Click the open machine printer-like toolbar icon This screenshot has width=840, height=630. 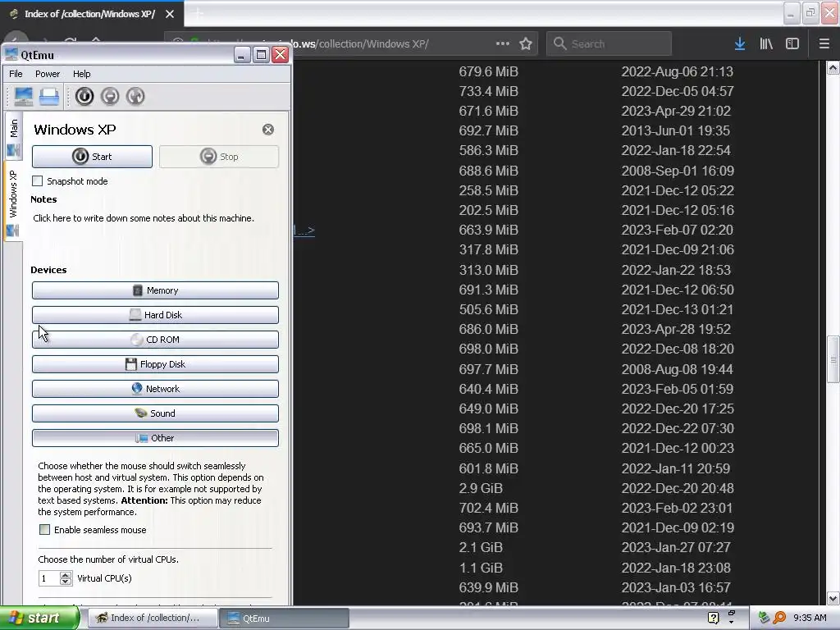(49, 97)
